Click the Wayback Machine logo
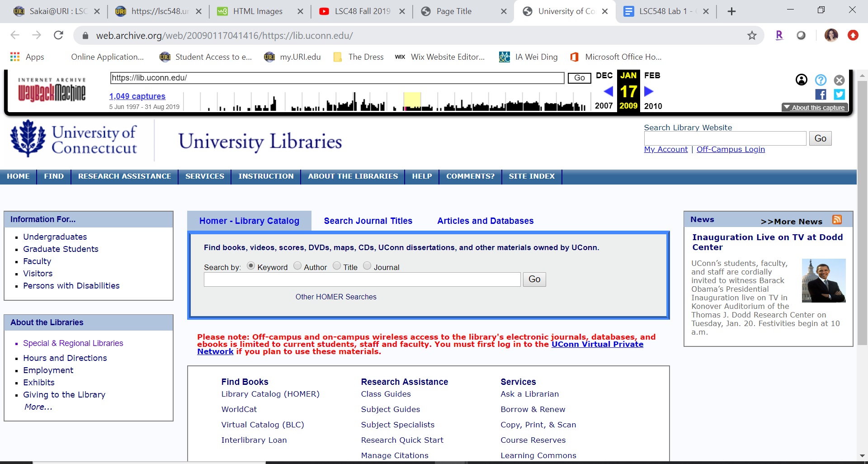 click(x=52, y=90)
